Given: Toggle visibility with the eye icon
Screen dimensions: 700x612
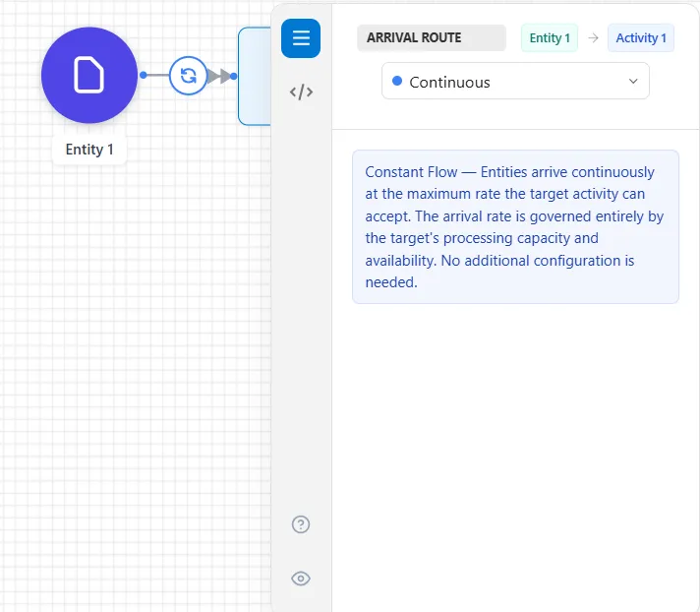Looking at the screenshot, I should (301, 579).
